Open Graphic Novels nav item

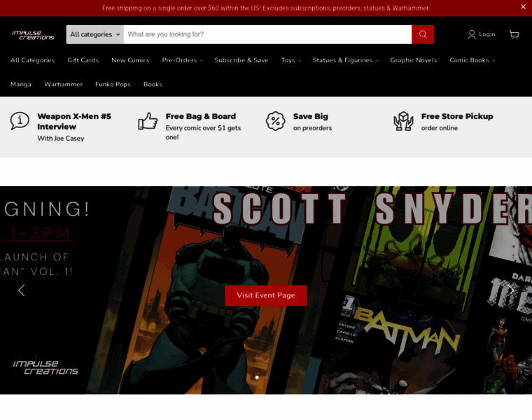413,60
